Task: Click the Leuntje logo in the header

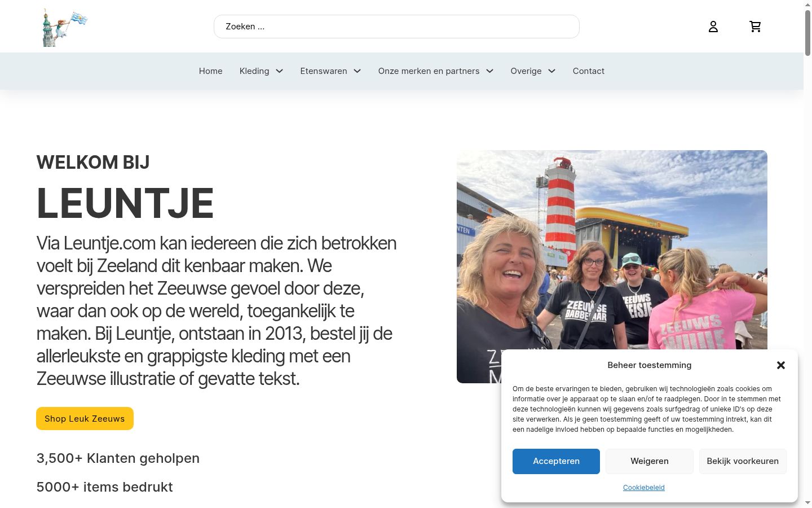Action: [x=65, y=27]
